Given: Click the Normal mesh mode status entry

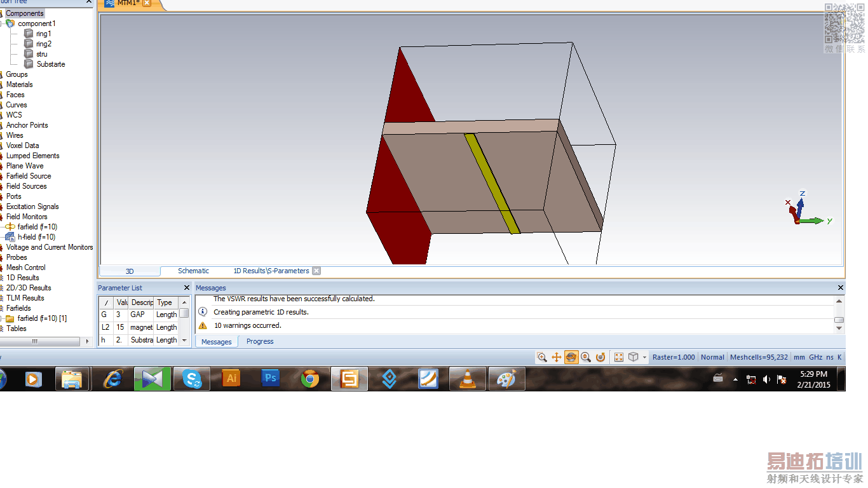Looking at the screenshot, I should [x=712, y=357].
